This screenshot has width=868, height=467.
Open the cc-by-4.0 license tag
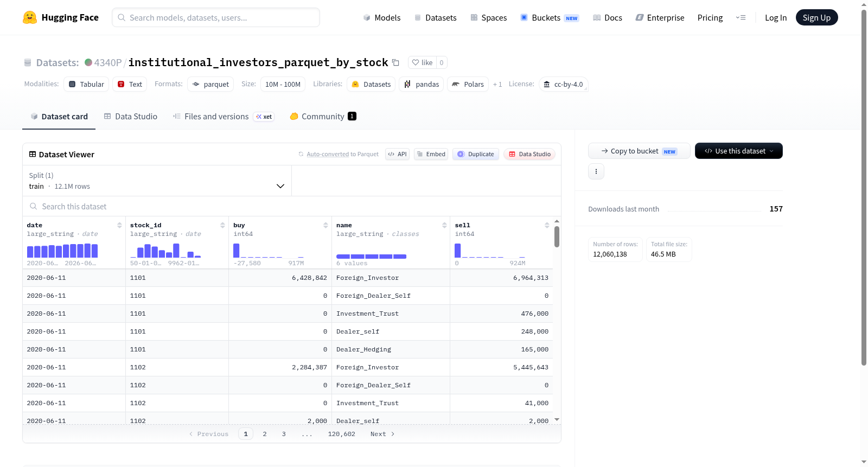pos(564,84)
